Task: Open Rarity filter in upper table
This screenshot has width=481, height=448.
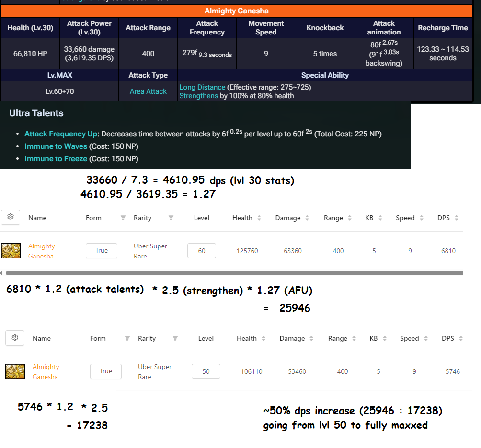Action: pos(171,218)
